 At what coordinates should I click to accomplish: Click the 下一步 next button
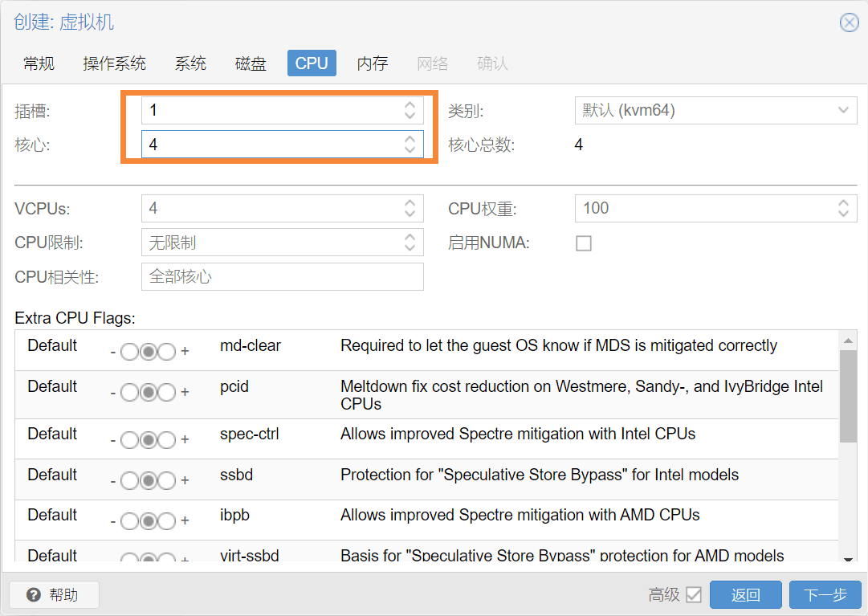click(825, 595)
